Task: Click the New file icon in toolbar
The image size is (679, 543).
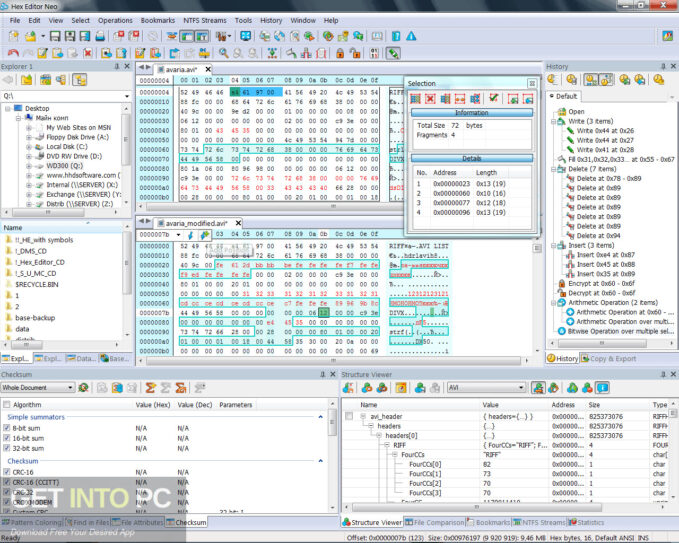Action: [x=13, y=36]
